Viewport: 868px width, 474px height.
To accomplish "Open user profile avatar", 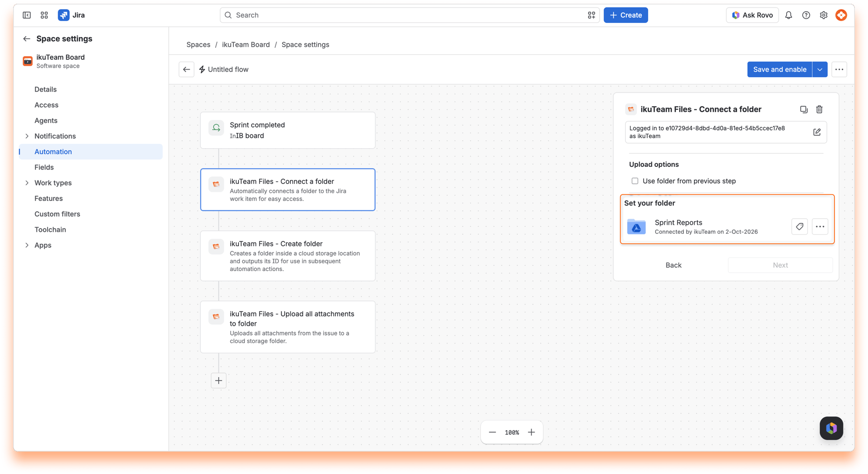I will pos(841,15).
